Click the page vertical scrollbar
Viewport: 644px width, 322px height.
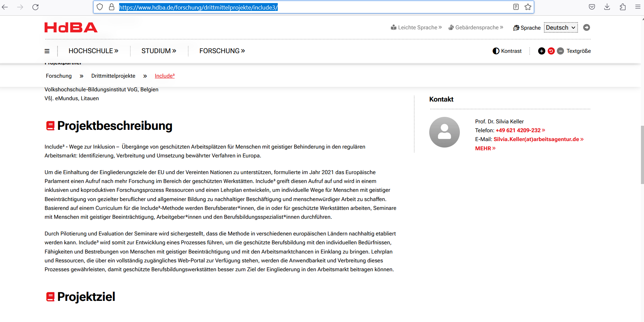(x=642, y=155)
